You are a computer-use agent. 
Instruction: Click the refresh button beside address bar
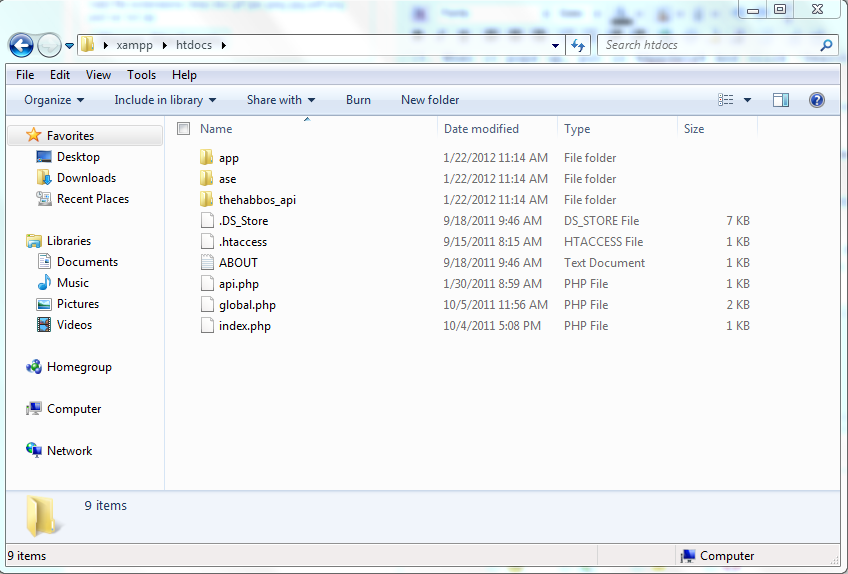click(578, 45)
